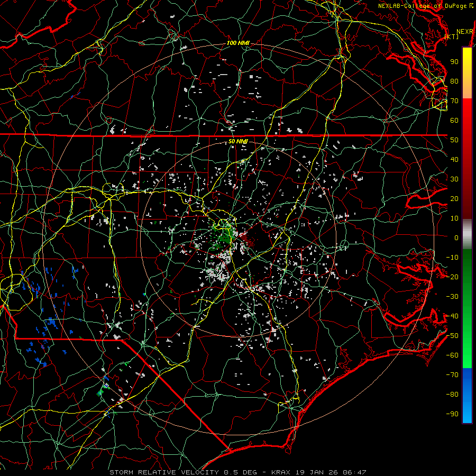Select the 80 value on velocity scale
Screen dimensions: 476x476
(x=454, y=81)
